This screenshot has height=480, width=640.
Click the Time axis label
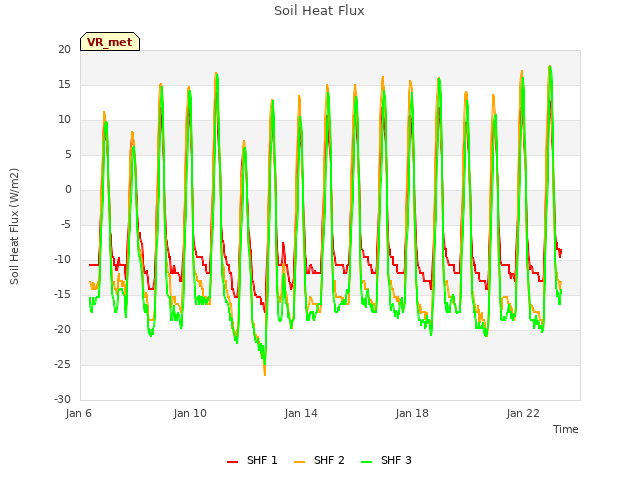click(566, 429)
